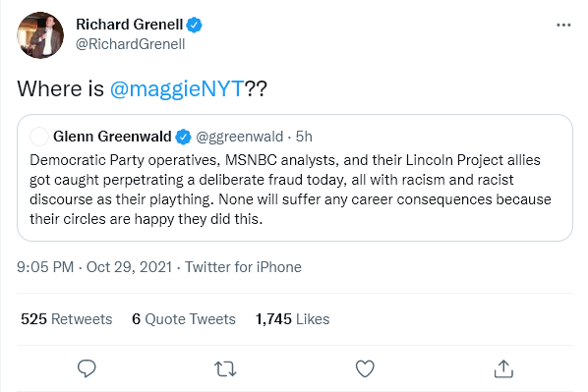
Task: Open Richard Grenell's profile picture
Action: click(40, 35)
